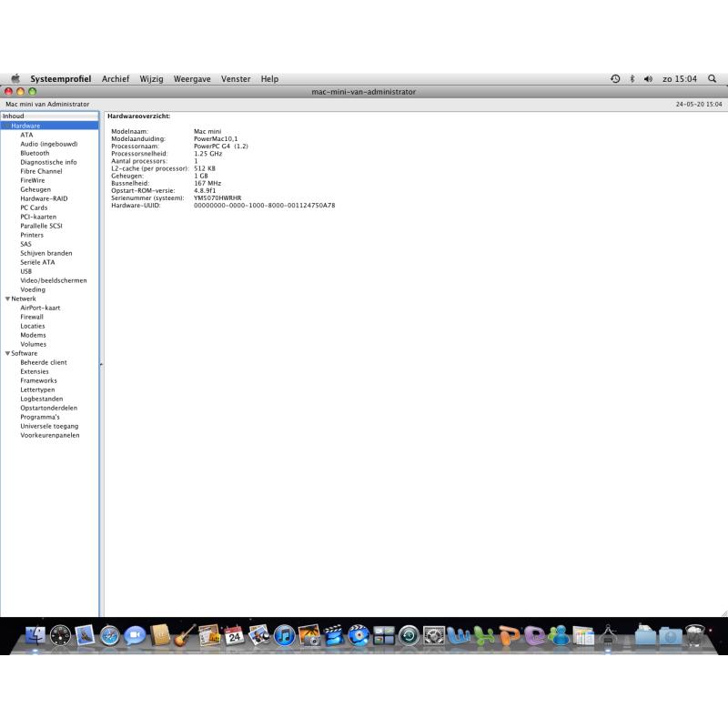Click the zo 15:04 menu bar clock
This screenshot has height=728, width=728.
pyautogui.click(x=680, y=79)
